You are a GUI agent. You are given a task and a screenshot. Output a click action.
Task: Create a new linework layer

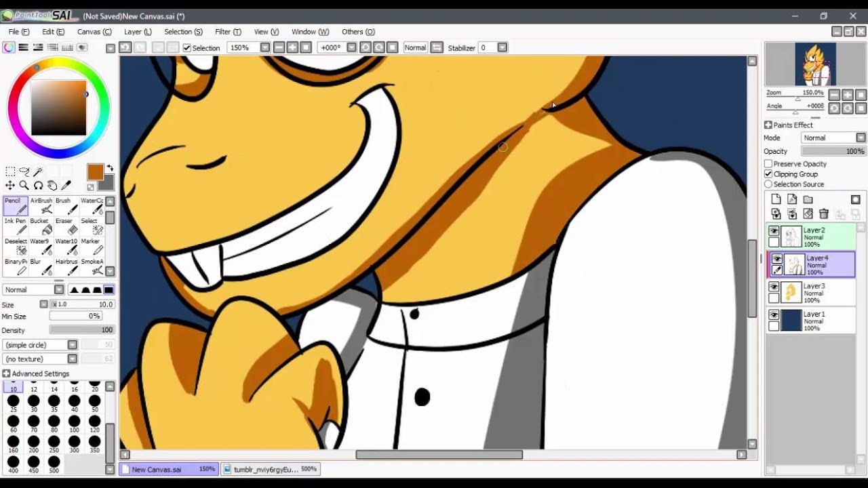pyautogui.click(x=792, y=199)
